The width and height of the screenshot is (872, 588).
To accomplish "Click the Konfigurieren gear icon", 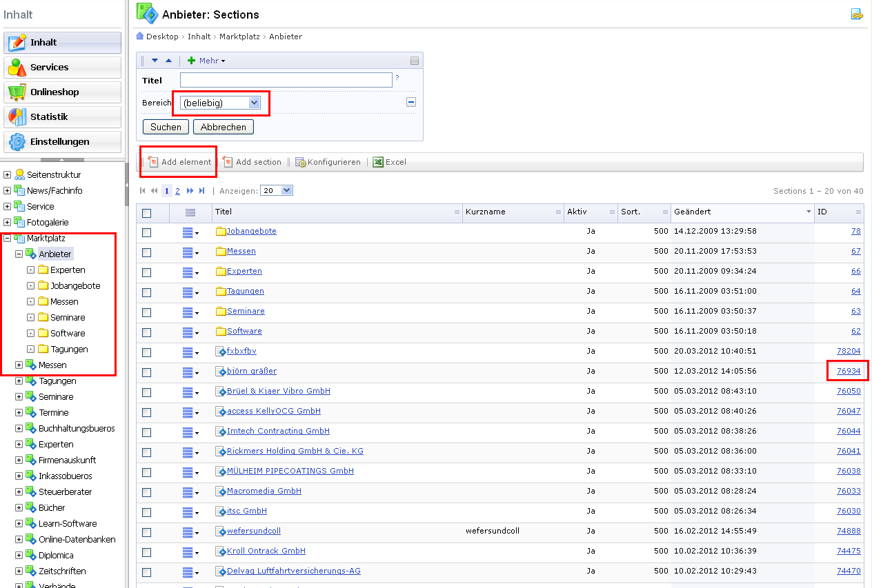I will tap(300, 162).
